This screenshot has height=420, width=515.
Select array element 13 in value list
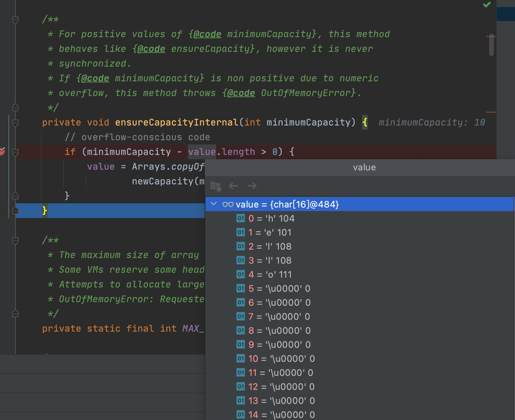pos(282,401)
